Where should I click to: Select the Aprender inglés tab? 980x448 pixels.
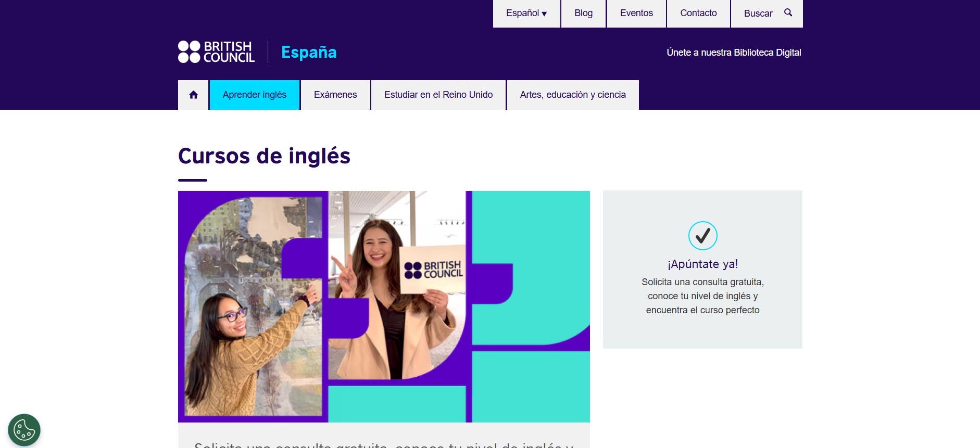(254, 95)
